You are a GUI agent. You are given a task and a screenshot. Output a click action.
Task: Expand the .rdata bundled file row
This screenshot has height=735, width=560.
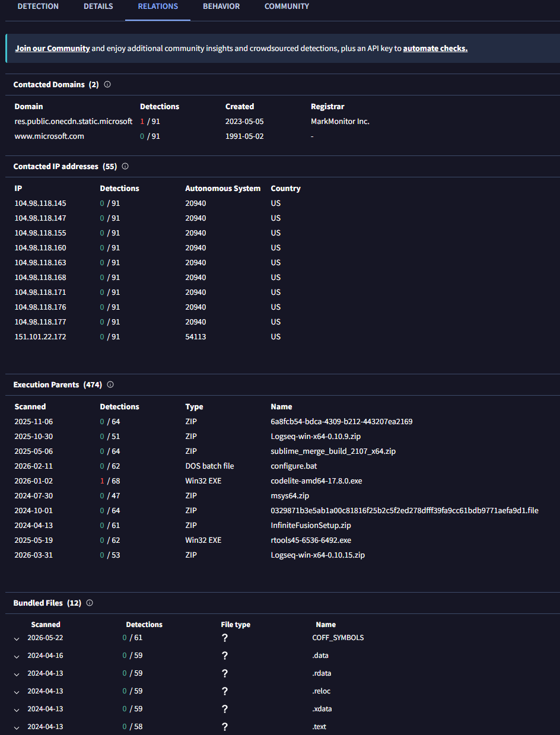point(17,674)
